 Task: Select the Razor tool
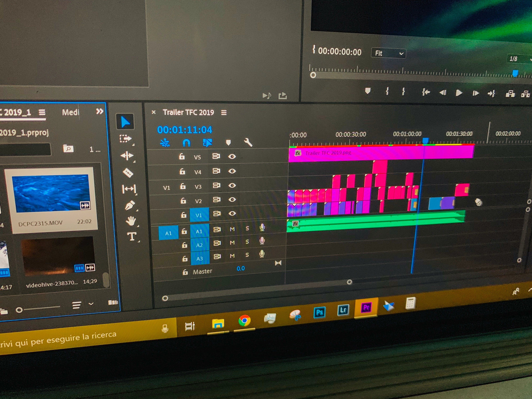coord(128,173)
